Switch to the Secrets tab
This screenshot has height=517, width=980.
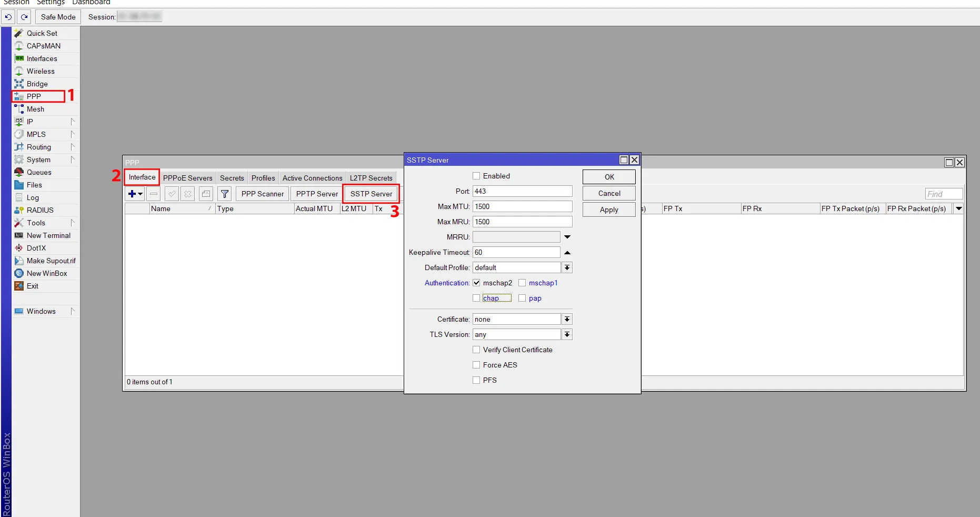click(x=232, y=178)
